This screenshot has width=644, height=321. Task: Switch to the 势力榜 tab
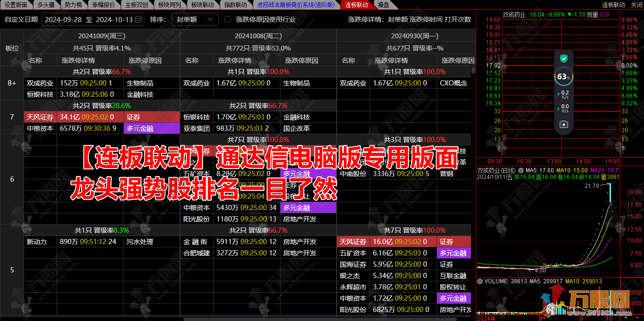[73, 5]
